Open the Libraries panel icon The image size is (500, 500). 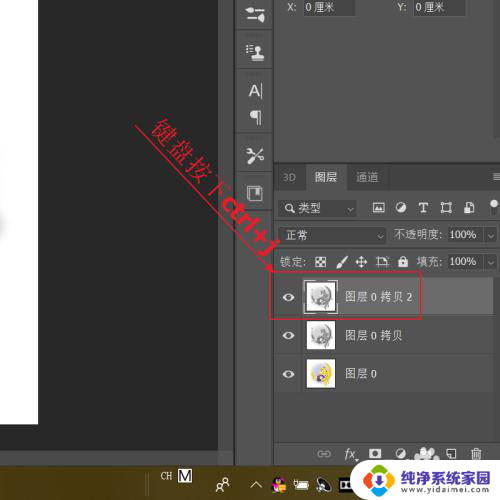tap(255, 193)
